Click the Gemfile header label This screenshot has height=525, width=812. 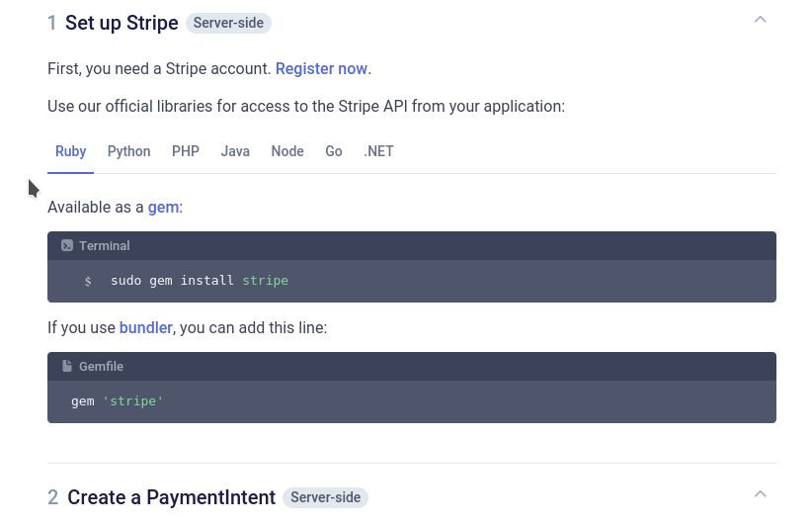coord(101,367)
